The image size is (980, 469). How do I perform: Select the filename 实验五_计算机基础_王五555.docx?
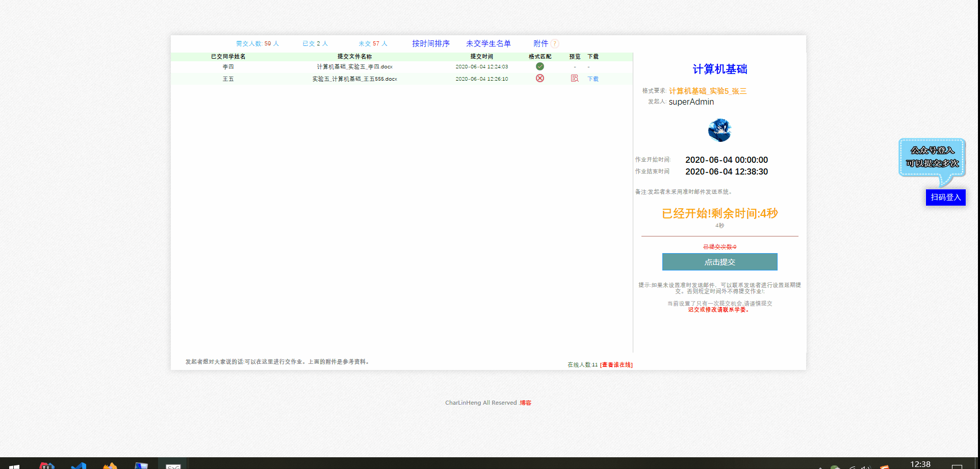[355, 78]
